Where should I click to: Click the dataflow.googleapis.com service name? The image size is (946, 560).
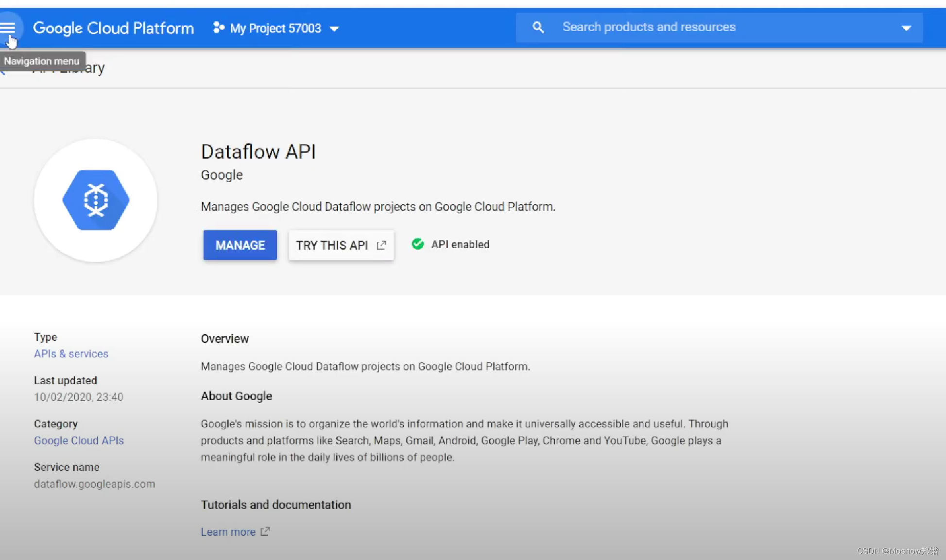(x=95, y=484)
